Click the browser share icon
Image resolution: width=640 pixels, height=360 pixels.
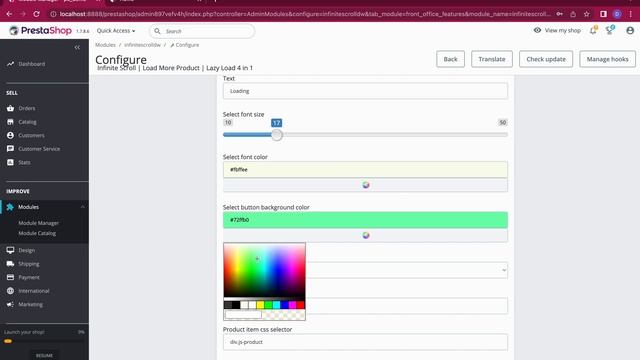point(573,14)
